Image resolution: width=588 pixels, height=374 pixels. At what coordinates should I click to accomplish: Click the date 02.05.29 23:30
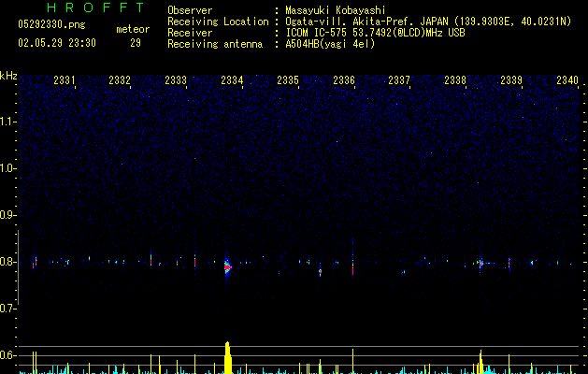57,43
